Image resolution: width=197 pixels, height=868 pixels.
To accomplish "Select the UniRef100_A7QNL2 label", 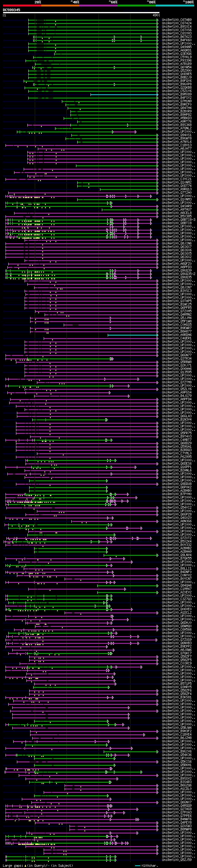I will point(177,128).
